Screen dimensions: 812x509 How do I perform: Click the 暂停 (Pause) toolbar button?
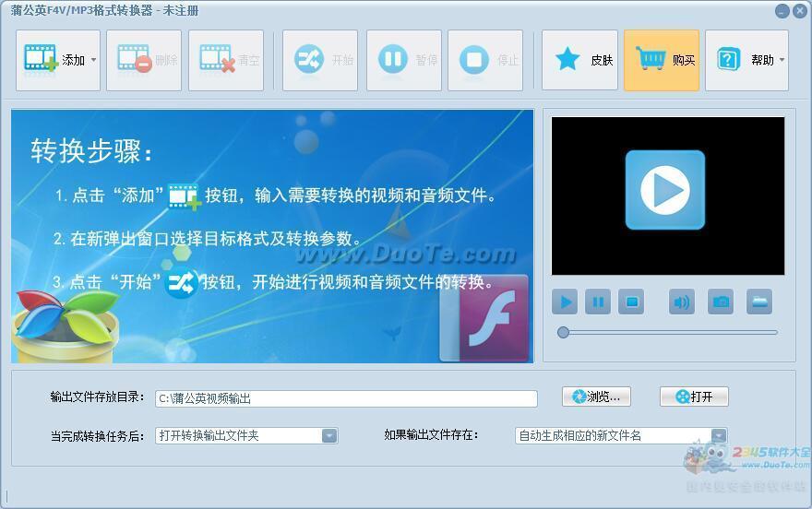pyautogui.click(x=404, y=60)
